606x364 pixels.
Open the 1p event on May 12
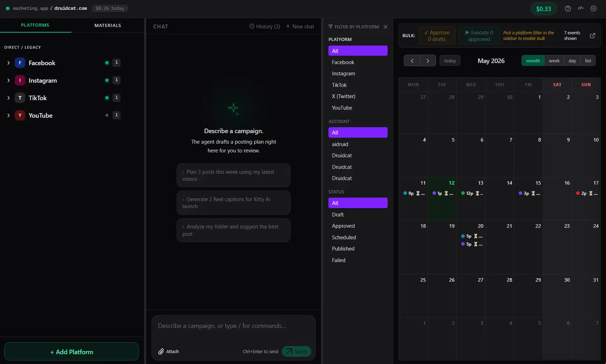pos(443,193)
